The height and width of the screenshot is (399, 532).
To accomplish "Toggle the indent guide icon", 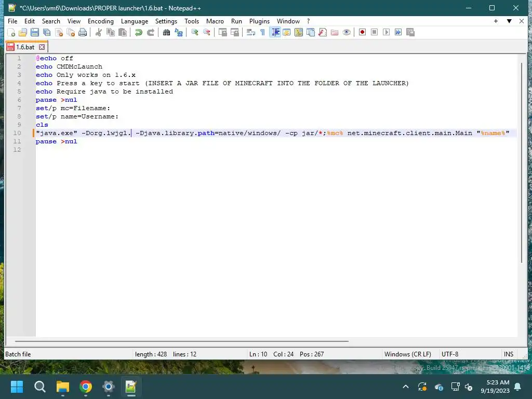I will pyautogui.click(x=275, y=32).
